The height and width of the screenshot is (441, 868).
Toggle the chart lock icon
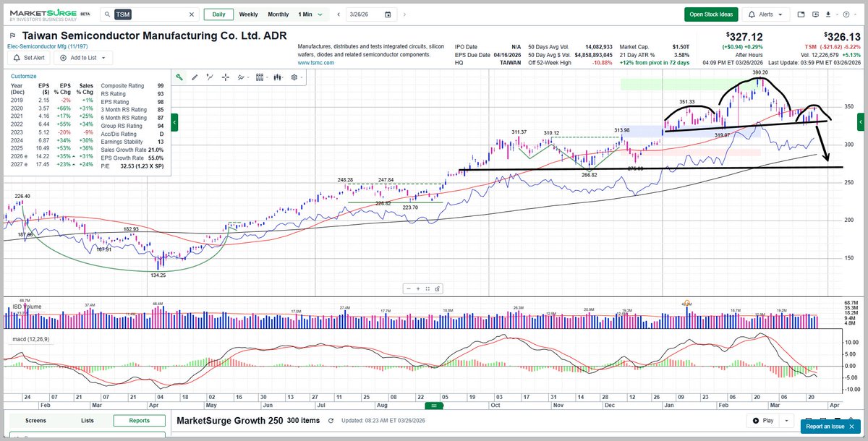(x=438, y=288)
